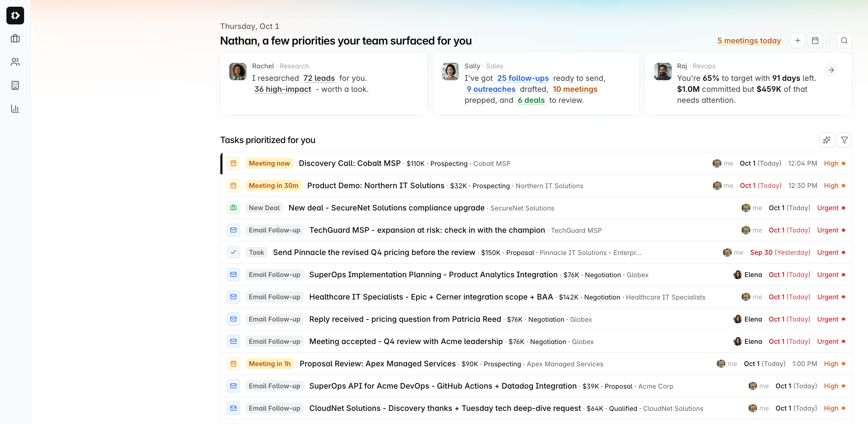
Task: Go to next priority card arrow
Action: pyautogui.click(x=831, y=70)
